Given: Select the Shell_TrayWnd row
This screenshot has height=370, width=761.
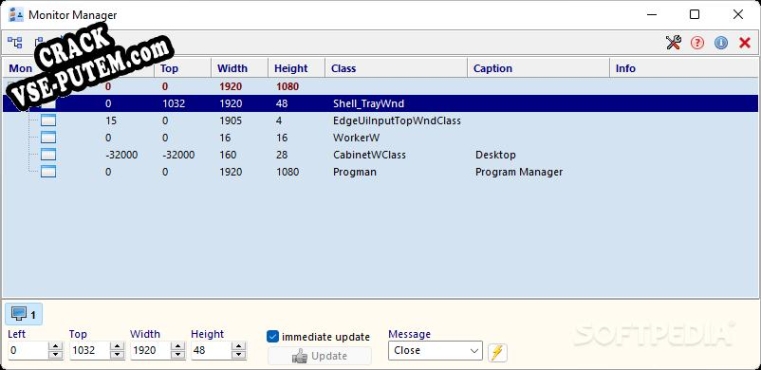Looking at the screenshot, I should tap(380, 103).
